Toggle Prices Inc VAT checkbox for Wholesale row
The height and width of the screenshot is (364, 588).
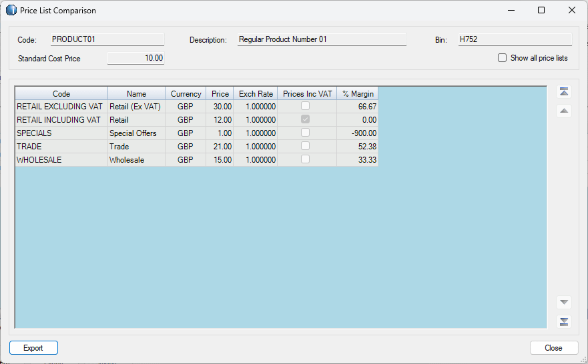click(x=305, y=159)
